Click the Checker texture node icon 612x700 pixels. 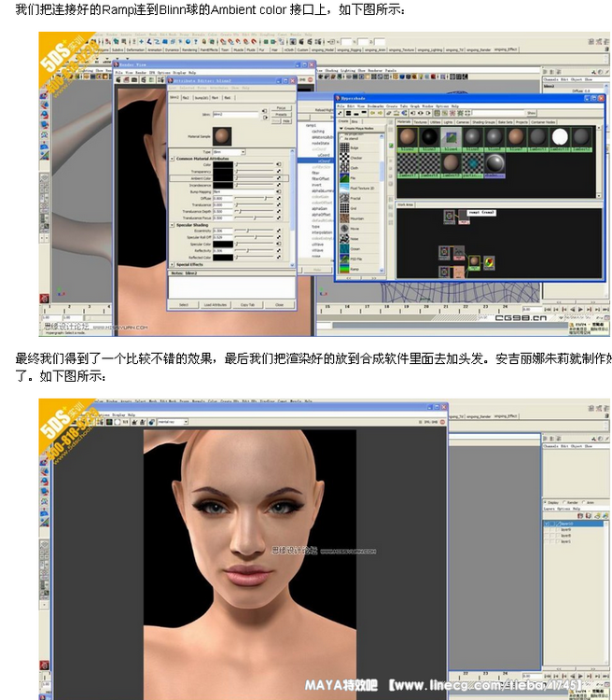(x=344, y=158)
